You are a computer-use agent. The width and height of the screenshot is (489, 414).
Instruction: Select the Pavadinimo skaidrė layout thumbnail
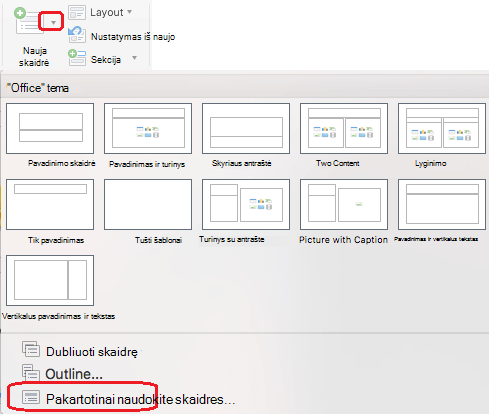[50, 128]
